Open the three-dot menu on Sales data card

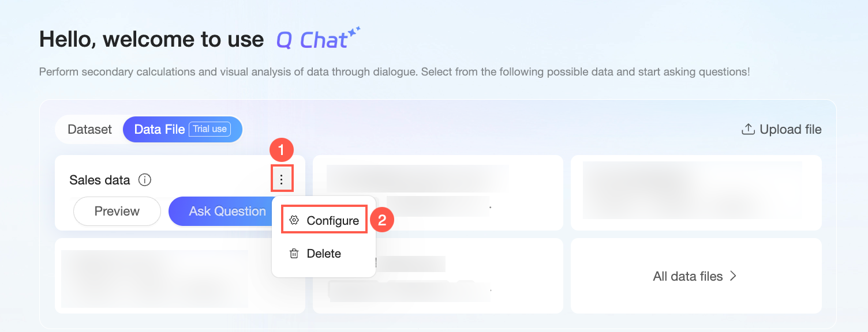coord(282,180)
